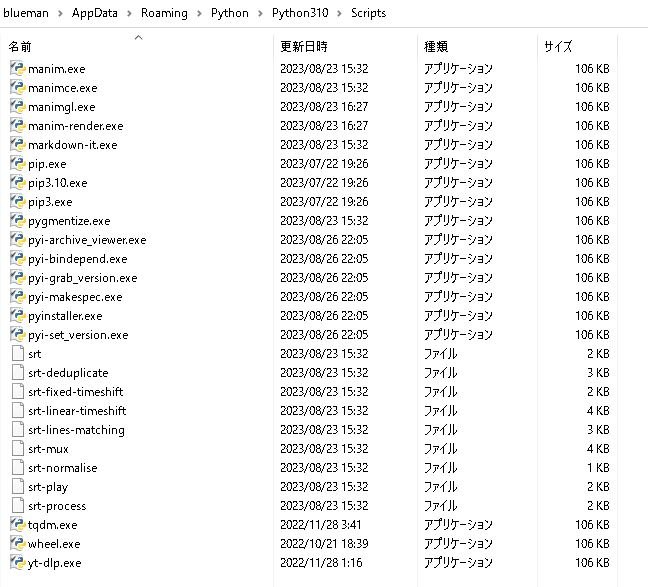Sort by the 更新日時 column header
Screen dimensions: 648x587
[x=304, y=46]
